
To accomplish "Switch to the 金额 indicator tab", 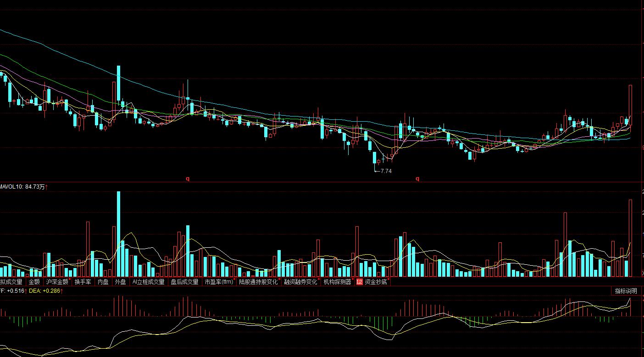I will click(x=34, y=282).
